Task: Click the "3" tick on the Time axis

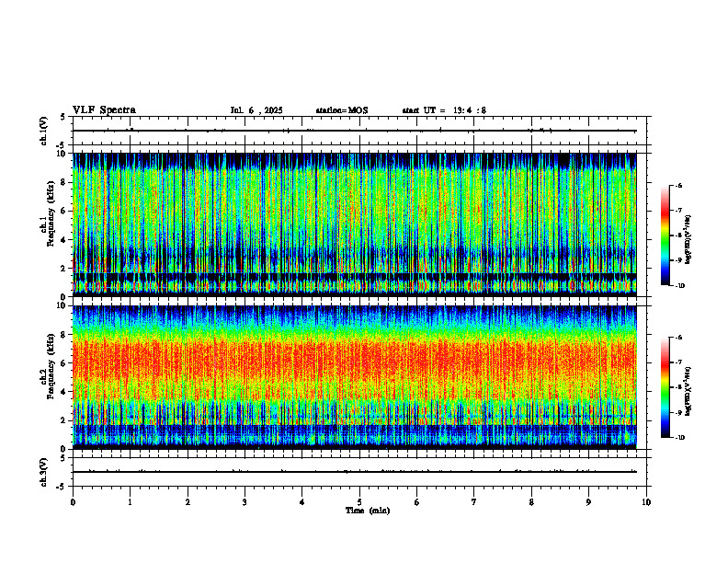Action: point(245,502)
